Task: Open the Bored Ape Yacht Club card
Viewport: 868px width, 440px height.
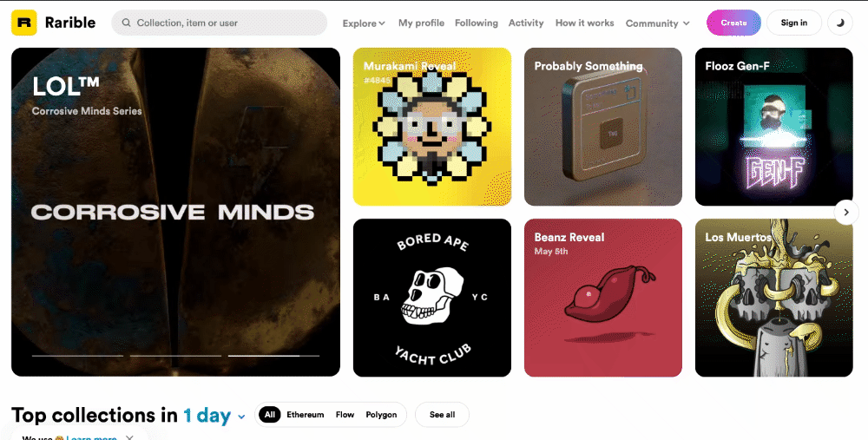Action: (x=432, y=298)
